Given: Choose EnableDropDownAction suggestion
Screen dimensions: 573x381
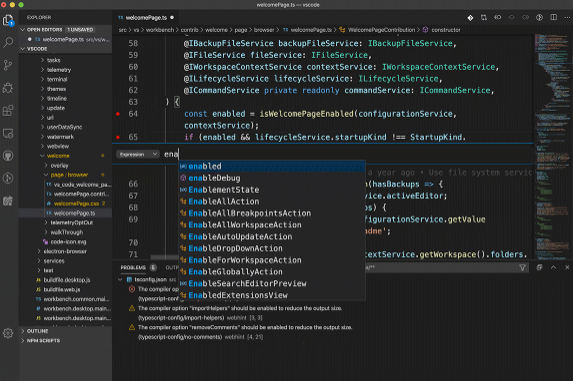Looking at the screenshot, I should [x=272, y=248].
